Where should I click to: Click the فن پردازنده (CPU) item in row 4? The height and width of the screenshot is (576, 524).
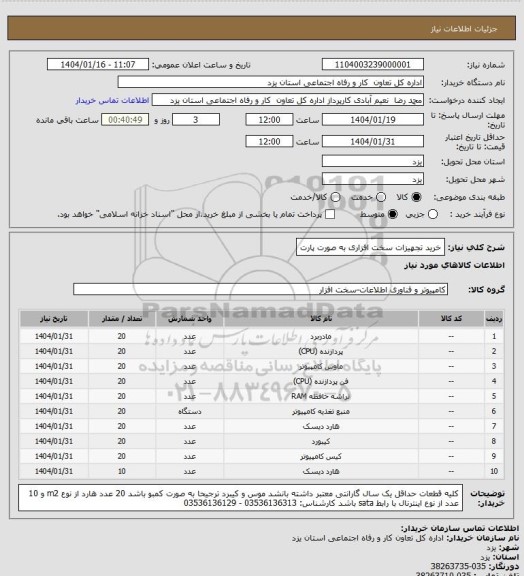point(321,381)
